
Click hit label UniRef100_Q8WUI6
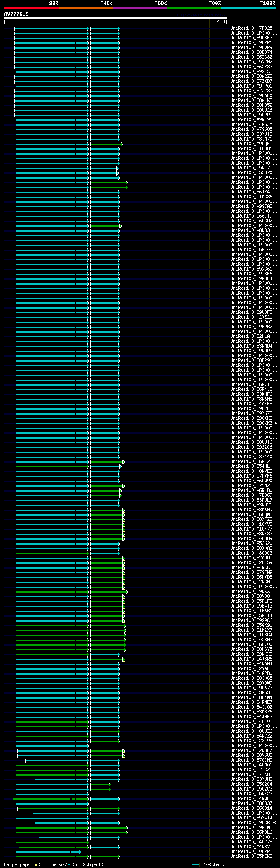click(x=251, y=442)
